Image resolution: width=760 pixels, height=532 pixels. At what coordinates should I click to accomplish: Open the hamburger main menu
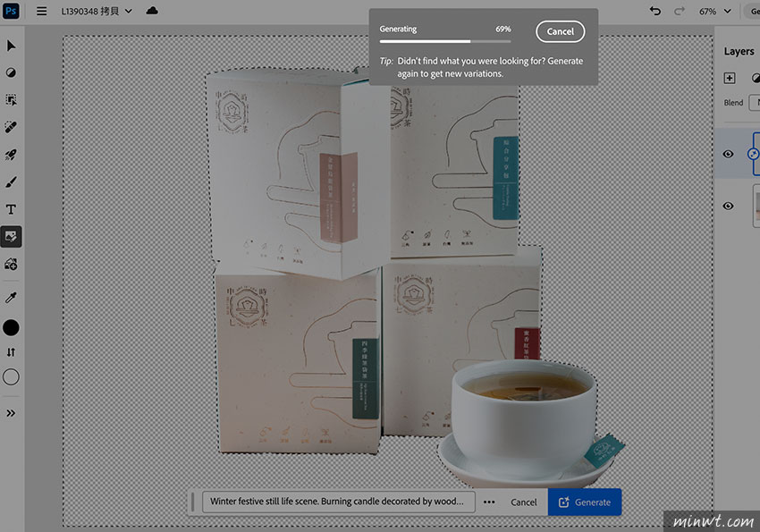coord(42,11)
